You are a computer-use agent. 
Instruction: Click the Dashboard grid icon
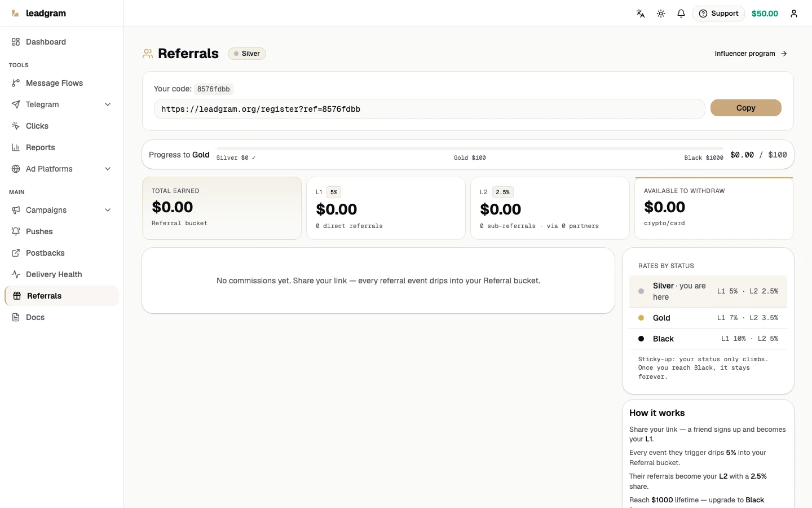pos(16,42)
